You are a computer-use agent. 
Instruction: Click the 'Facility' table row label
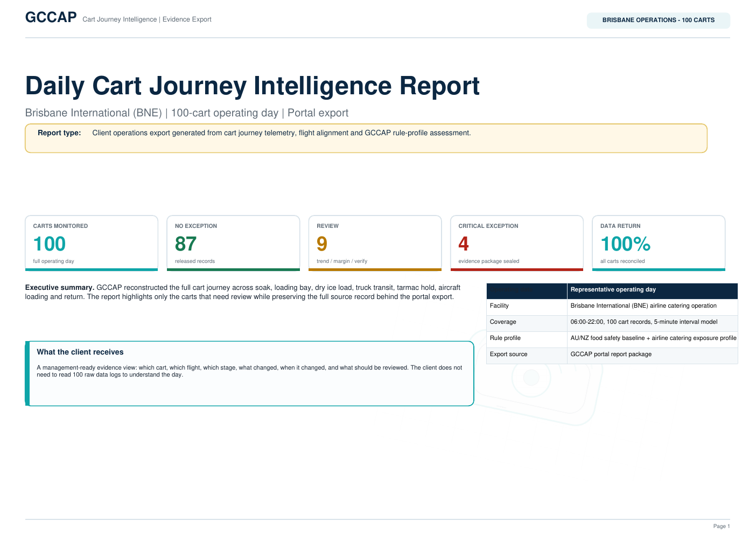pyautogui.click(x=499, y=306)
